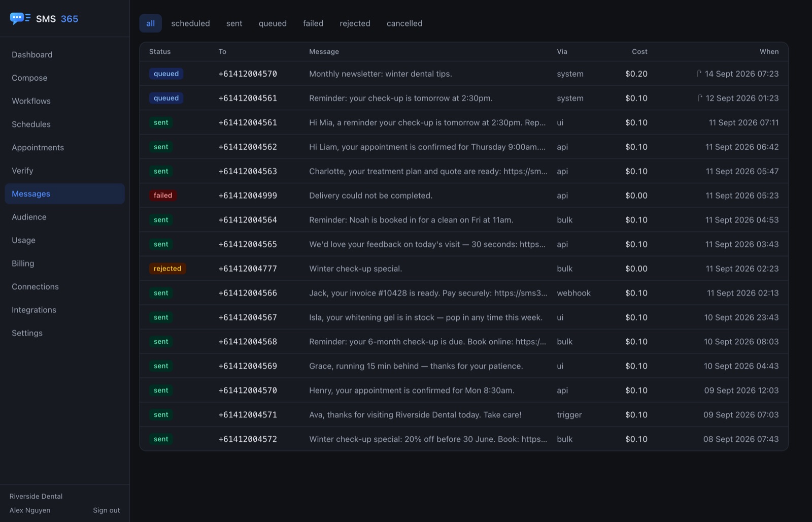
Task: Open 'Reminder: Noah is booked in' message
Action: click(411, 220)
